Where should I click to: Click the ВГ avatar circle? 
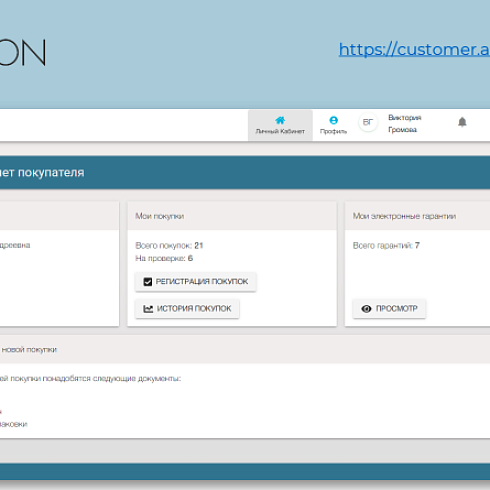point(368,122)
